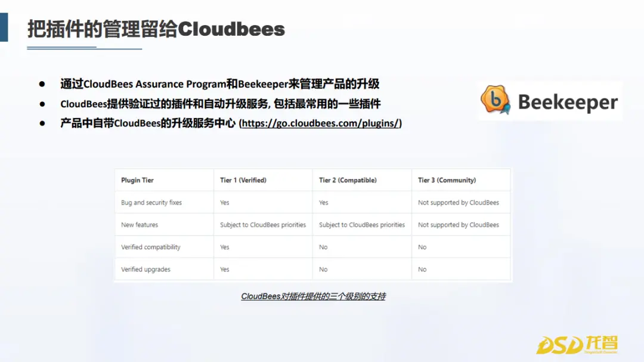Select the slide title 把插件的管理留给Cloudbees
This screenshot has height=362, width=644.
(x=156, y=29)
